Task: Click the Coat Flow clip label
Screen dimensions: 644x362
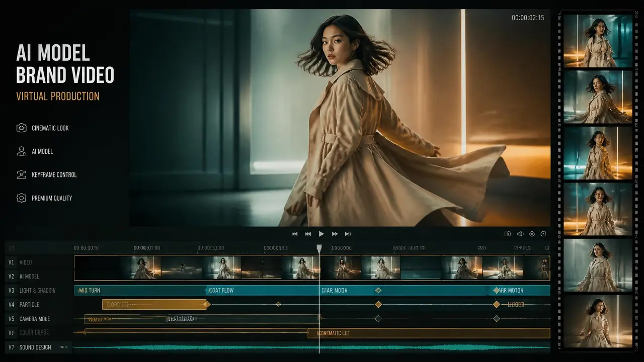Action: (x=221, y=291)
